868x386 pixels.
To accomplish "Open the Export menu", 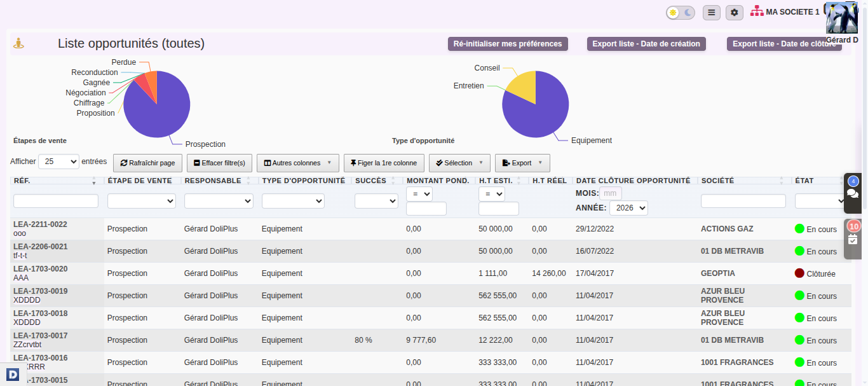I will [522, 163].
